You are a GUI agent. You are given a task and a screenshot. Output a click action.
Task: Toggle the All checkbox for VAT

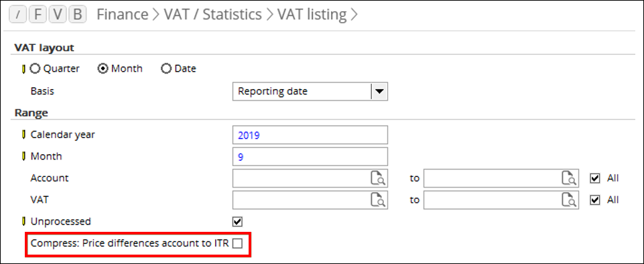point(594,200)
